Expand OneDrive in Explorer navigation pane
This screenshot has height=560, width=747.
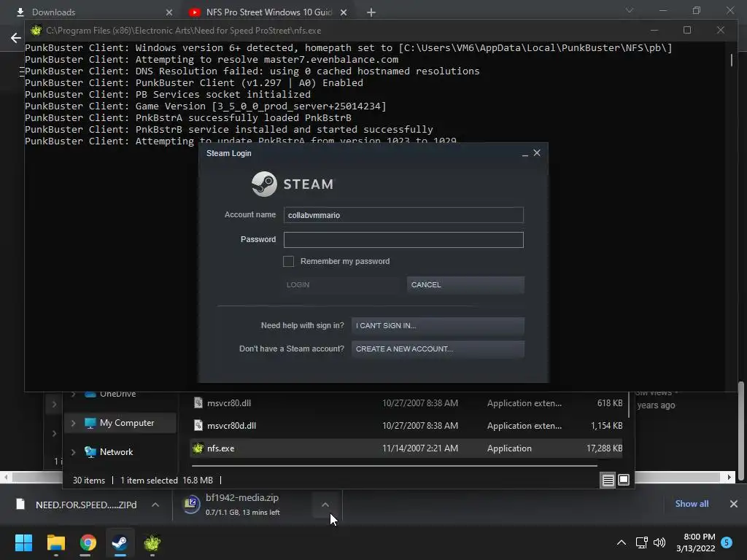pyautogui.click(x=74, y=394)
